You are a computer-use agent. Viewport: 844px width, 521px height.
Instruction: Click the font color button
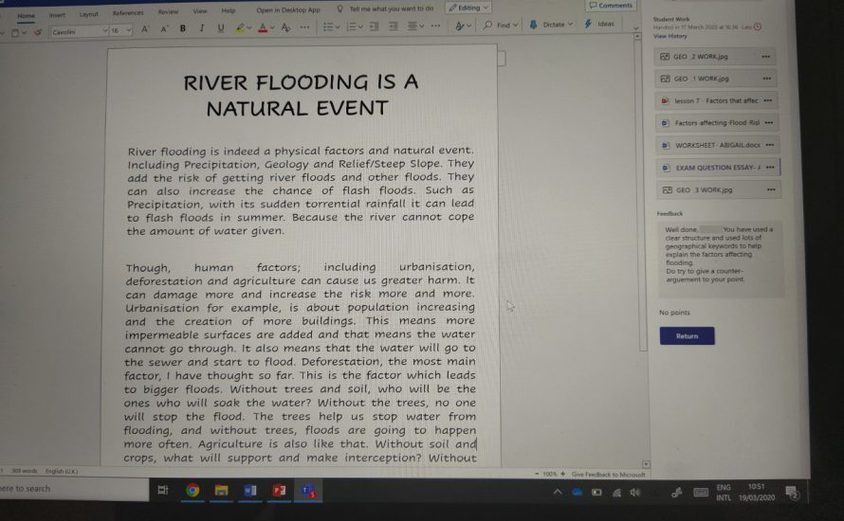pos(263,29)
